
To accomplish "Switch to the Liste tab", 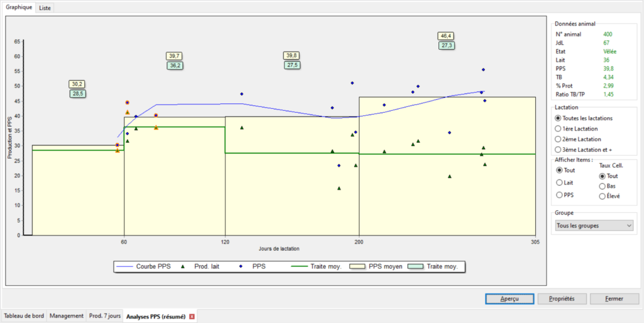I will (x=45, y=8).
